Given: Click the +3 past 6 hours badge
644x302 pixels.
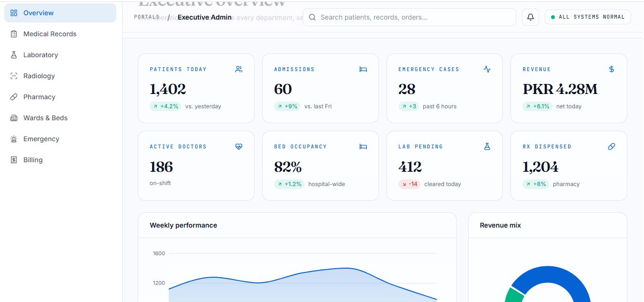Looking at the screenshot, I should pyautogui.click(x=409, y=106).
